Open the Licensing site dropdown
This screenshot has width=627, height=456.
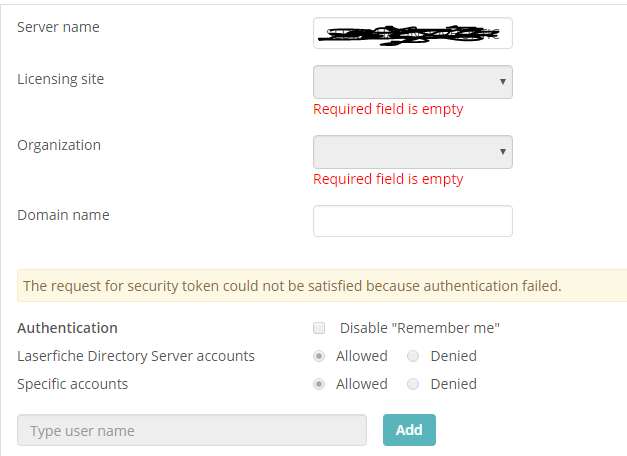(x=412, y=82)
